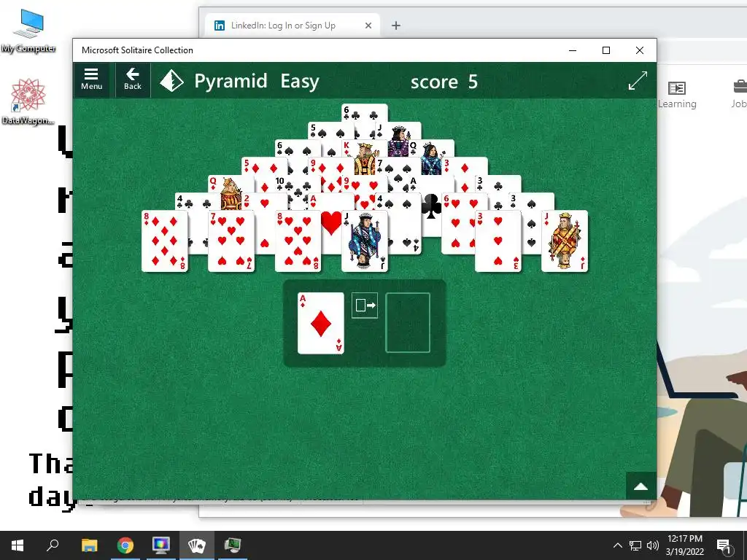This screenshot has width=747, height=560.
Task: Close the Microsoft Solitaire Collection window
Action: point(639,50)
